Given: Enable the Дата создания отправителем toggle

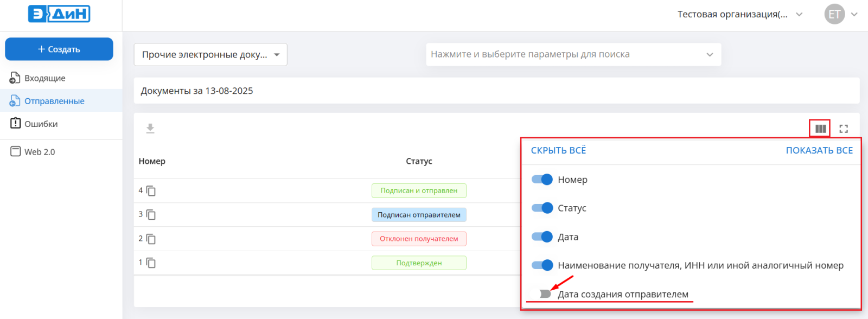Looking at the screenshot, I should 542,294.
